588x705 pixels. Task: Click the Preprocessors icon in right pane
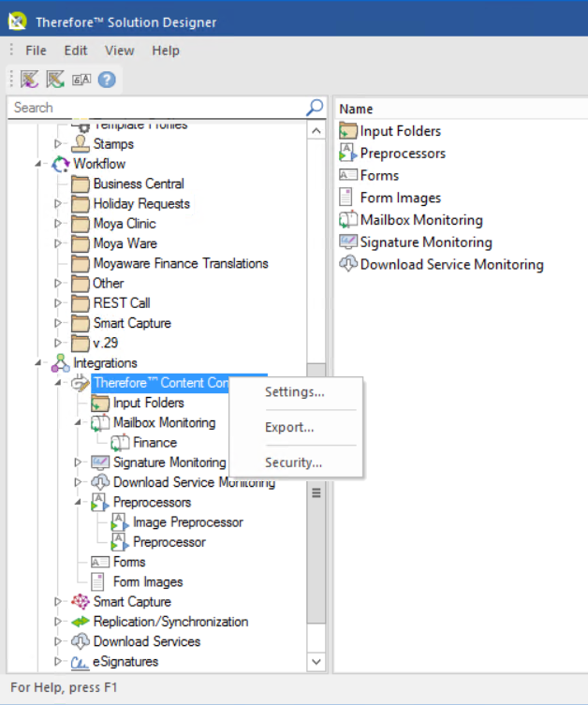tap(348, 153)
